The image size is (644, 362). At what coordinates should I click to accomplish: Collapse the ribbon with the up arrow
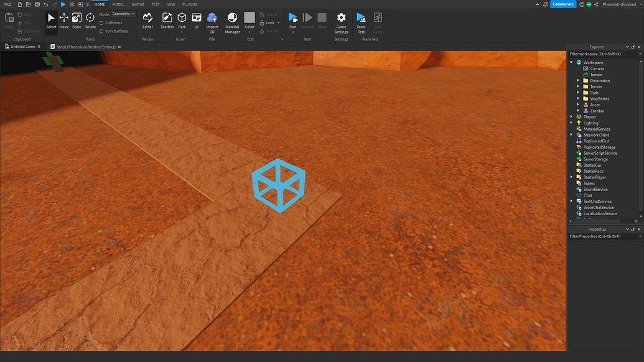click(x=537, y=4)
